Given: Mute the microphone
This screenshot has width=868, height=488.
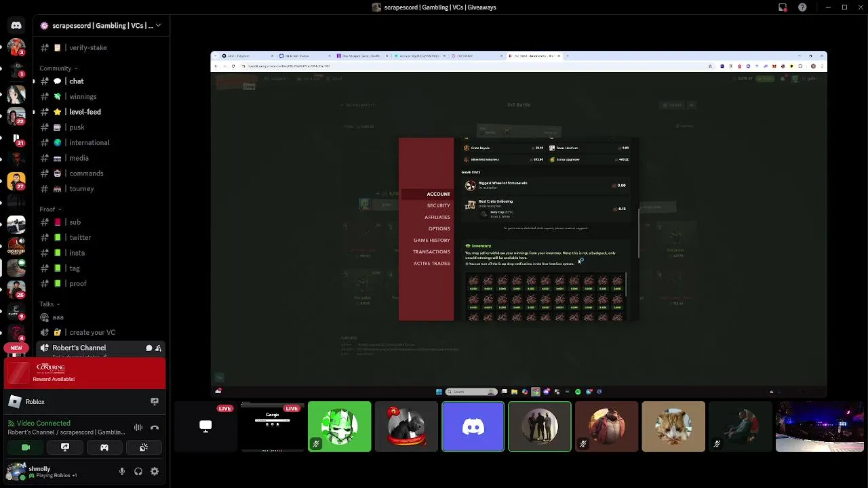Looking at the screenshot, I should [122, 471].
